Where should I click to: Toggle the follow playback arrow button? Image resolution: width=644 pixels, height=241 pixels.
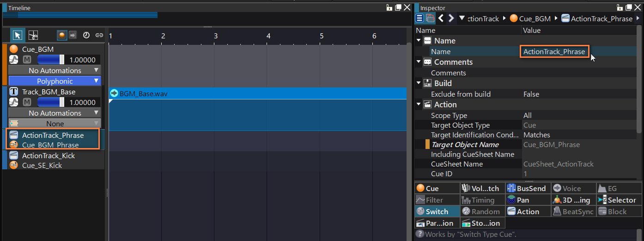coord(73,35)
